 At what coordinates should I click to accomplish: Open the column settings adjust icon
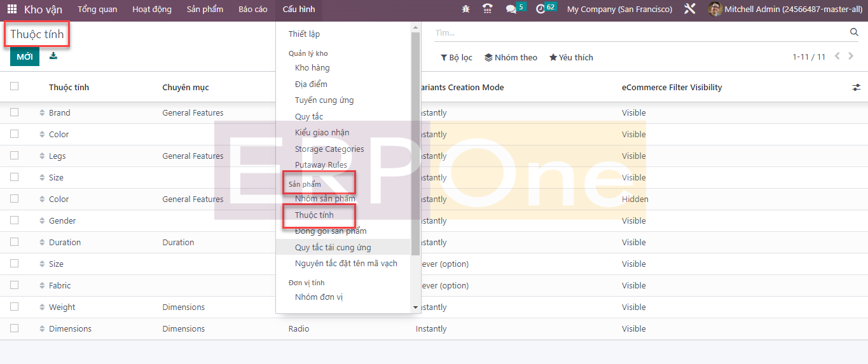856,88
